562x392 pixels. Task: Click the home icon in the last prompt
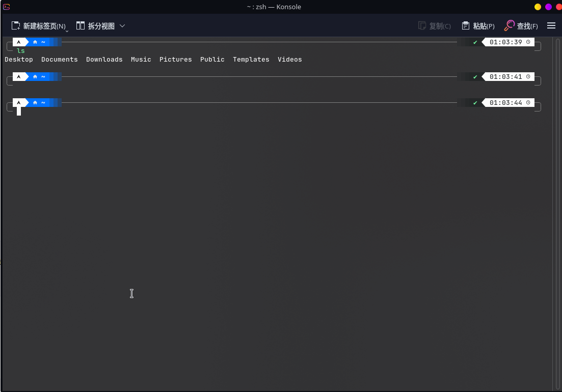35,103
